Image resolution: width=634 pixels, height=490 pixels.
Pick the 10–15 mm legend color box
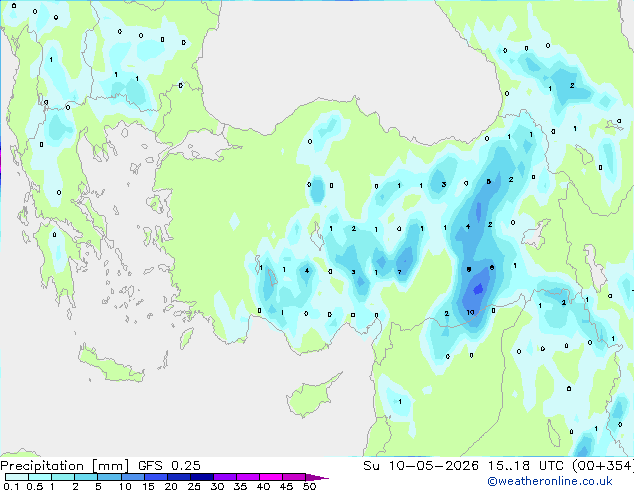(x=133, y=477)
